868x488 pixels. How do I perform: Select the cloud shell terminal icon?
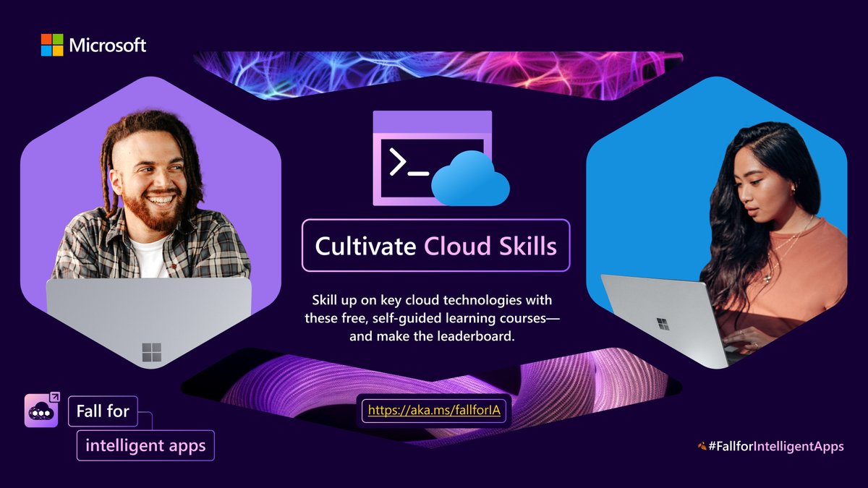440,158
